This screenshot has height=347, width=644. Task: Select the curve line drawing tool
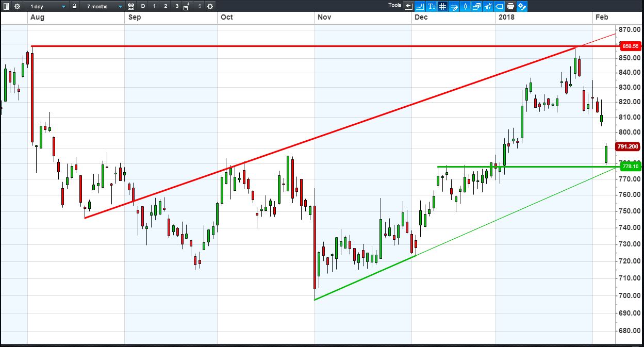coord(420,6)
